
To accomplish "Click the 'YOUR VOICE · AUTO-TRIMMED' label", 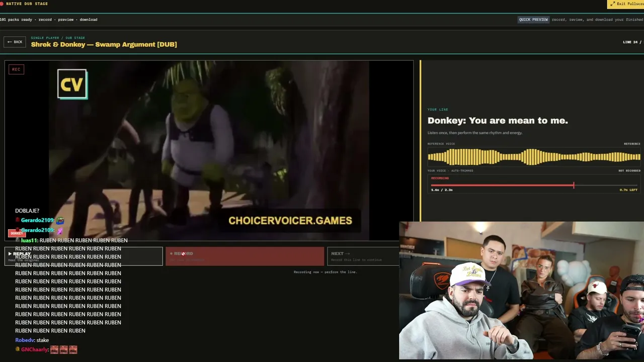I will click(450, 171).
